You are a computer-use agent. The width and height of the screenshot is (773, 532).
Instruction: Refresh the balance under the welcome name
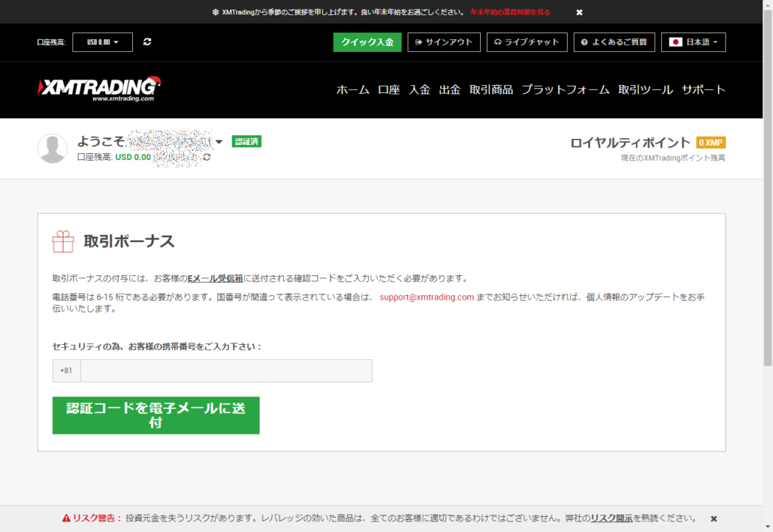(x=207, y=157)
